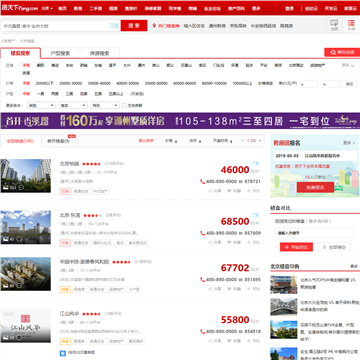Click red free sign-up button in sidebar
The width and height of the screenshot is (360, 360).
click(315, 187)
